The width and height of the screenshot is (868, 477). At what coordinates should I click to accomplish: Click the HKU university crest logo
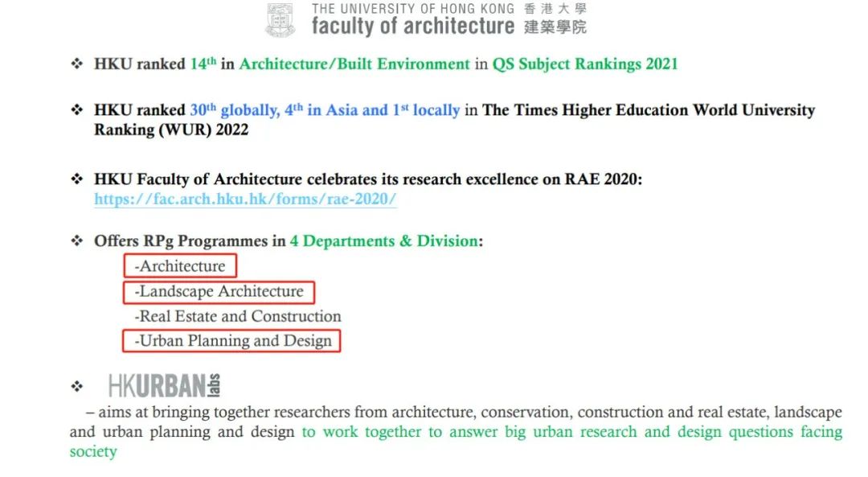coord(280,22)
